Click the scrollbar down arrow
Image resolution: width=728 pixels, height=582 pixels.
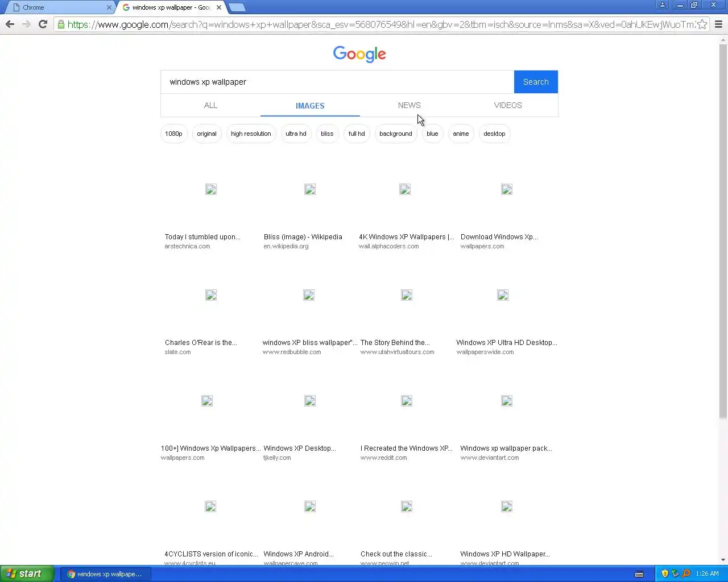point(723,560)
